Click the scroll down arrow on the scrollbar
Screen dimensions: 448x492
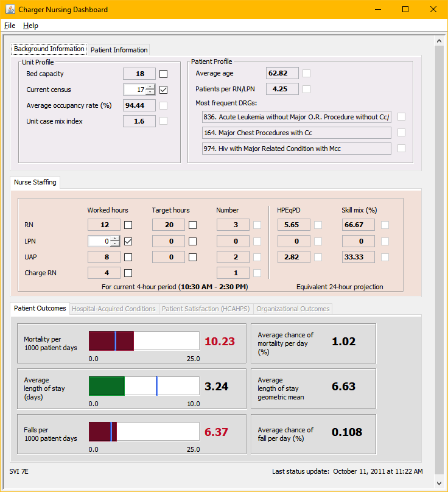tap(439, 483)
